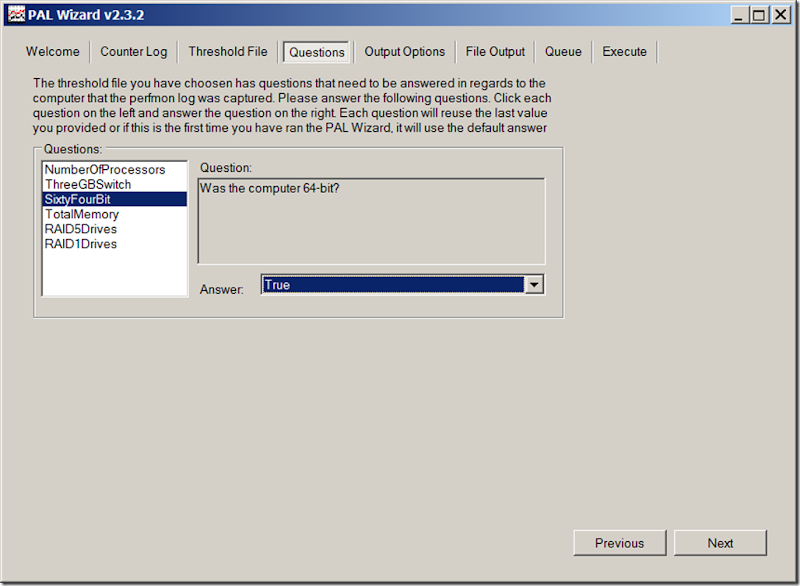Viewport: 800px width, 586px height.
Task: Open the Output Options tab
Action: tap(405, 52)
